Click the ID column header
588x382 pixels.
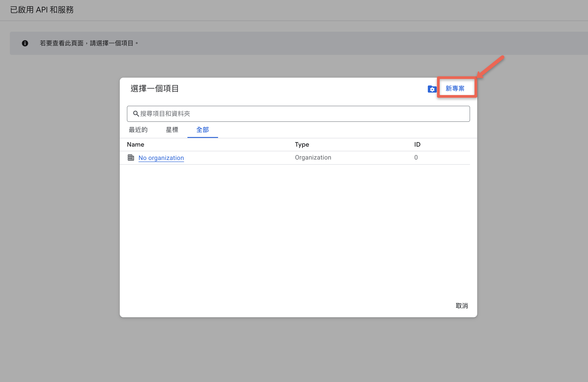coord(417,144)
